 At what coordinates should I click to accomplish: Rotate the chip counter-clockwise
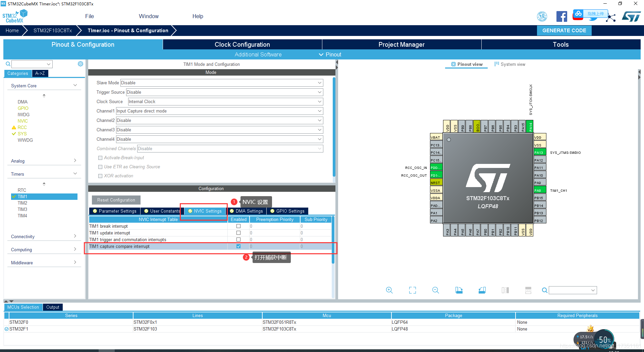click(x=482, y=290)
